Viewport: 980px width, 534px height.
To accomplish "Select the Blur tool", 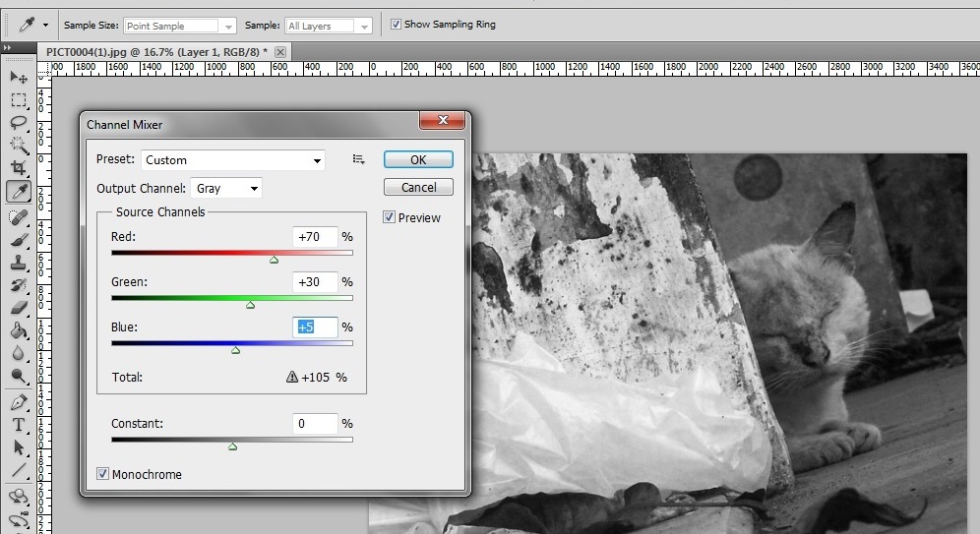I will [x=18, y=353].
